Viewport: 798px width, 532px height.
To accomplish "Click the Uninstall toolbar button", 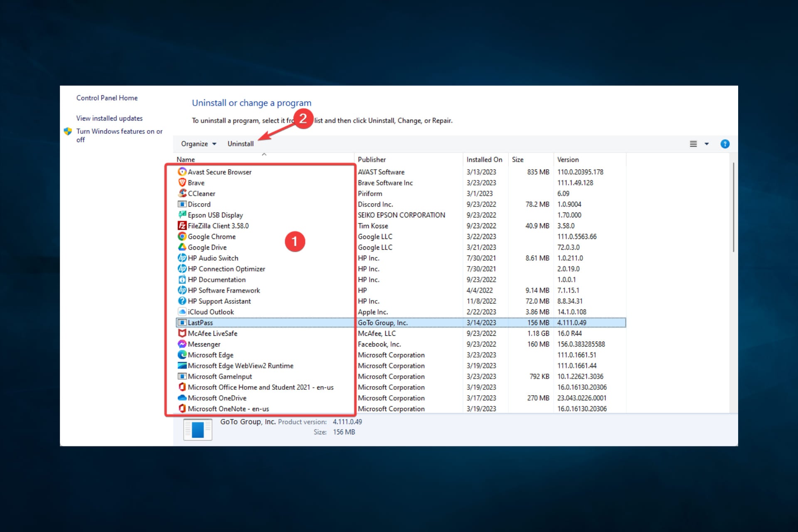I will point(240,144).
